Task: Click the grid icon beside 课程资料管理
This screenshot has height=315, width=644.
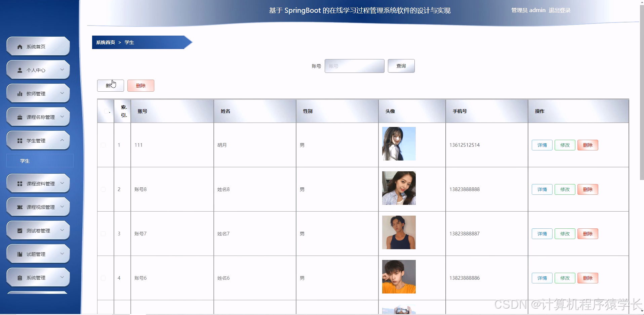Action: (20, 184)
